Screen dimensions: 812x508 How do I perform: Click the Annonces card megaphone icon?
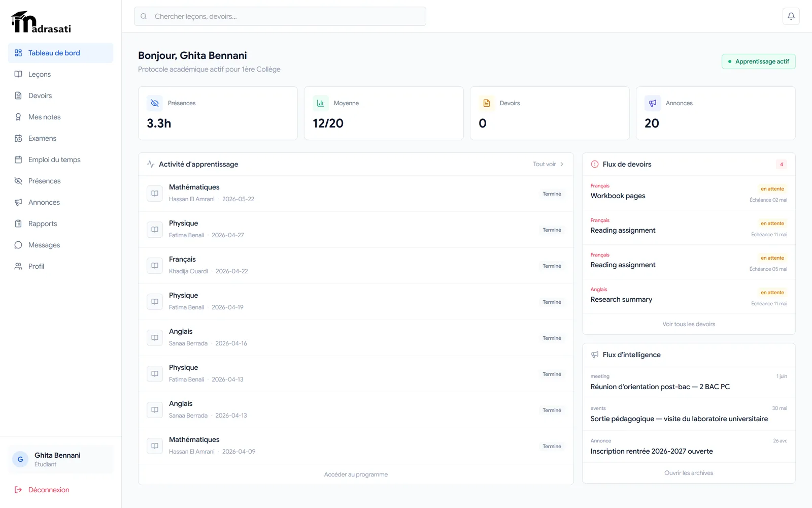click(x=653, y=103)
